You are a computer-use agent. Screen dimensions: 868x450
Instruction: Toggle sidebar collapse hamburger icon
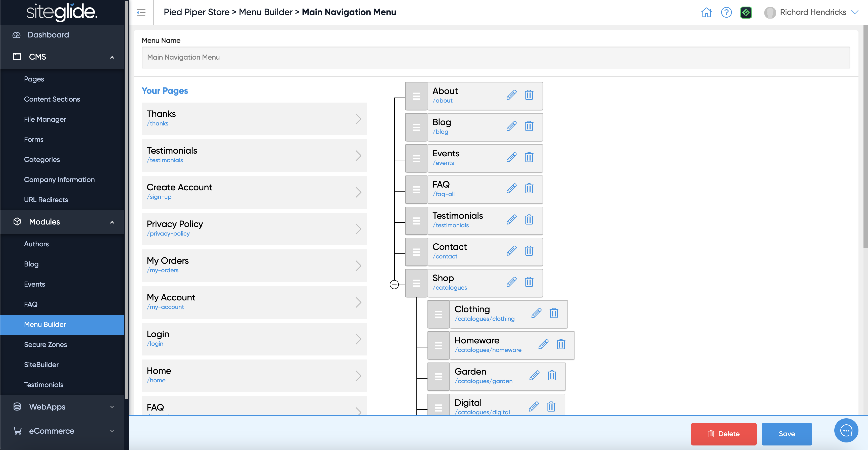[x=141, y=13]
